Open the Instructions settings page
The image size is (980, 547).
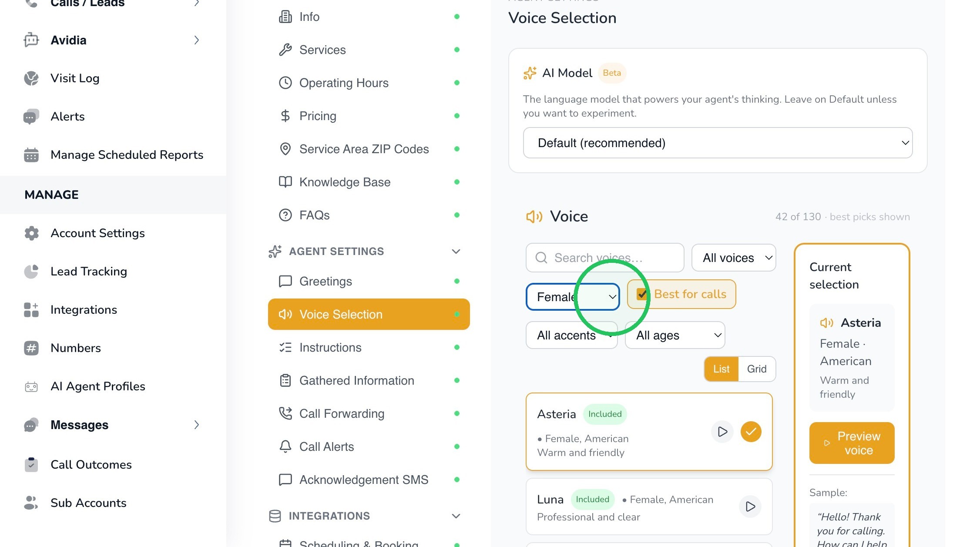click(x=369, y=347)
